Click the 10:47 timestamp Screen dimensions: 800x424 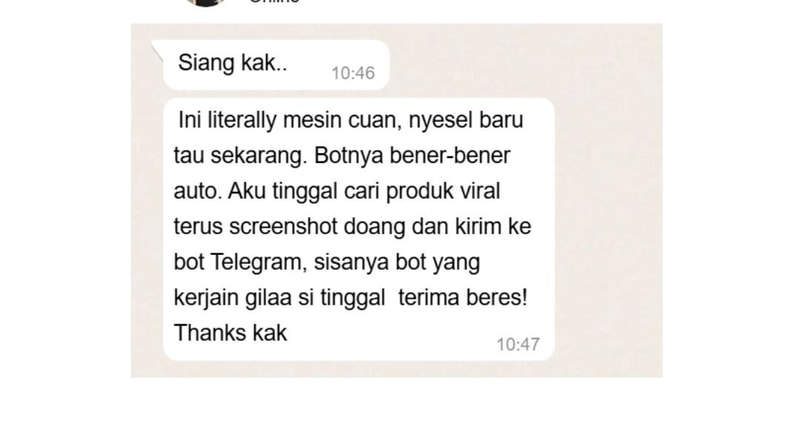(518, 345)
